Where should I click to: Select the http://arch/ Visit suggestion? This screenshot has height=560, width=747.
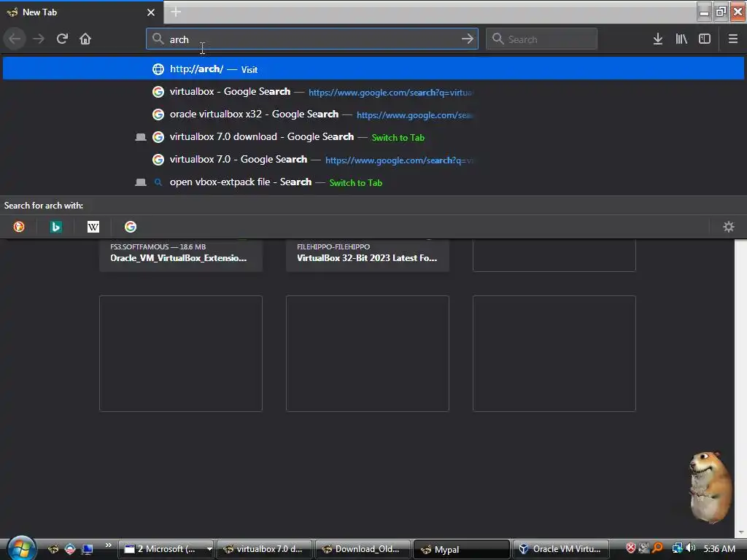click(x=373, y=69)
